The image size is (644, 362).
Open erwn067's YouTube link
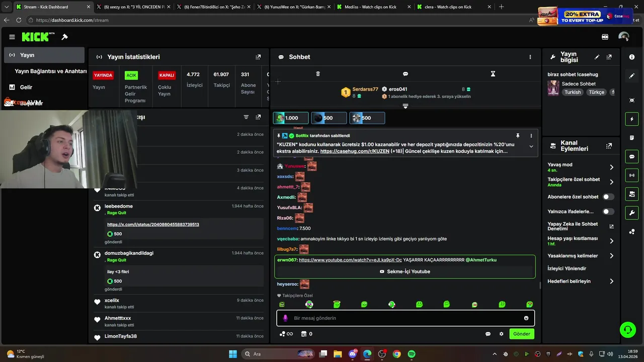pyautogui.click(x=350, y=260)
